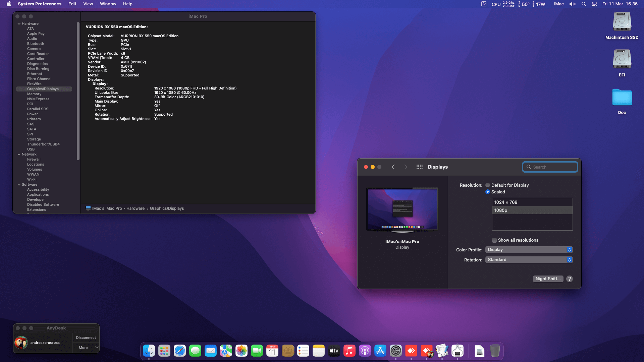Click the Search field in Displays

[x=550, y=167]
